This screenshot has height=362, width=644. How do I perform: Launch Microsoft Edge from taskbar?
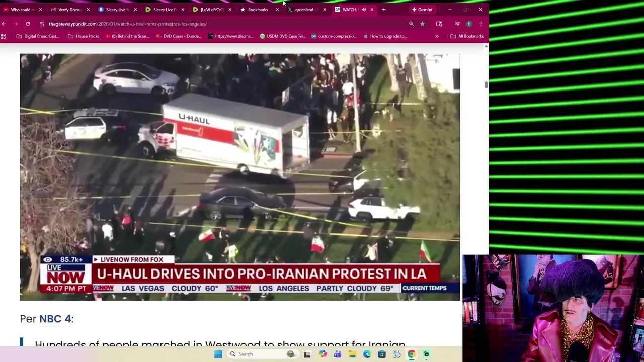(367, 354)
